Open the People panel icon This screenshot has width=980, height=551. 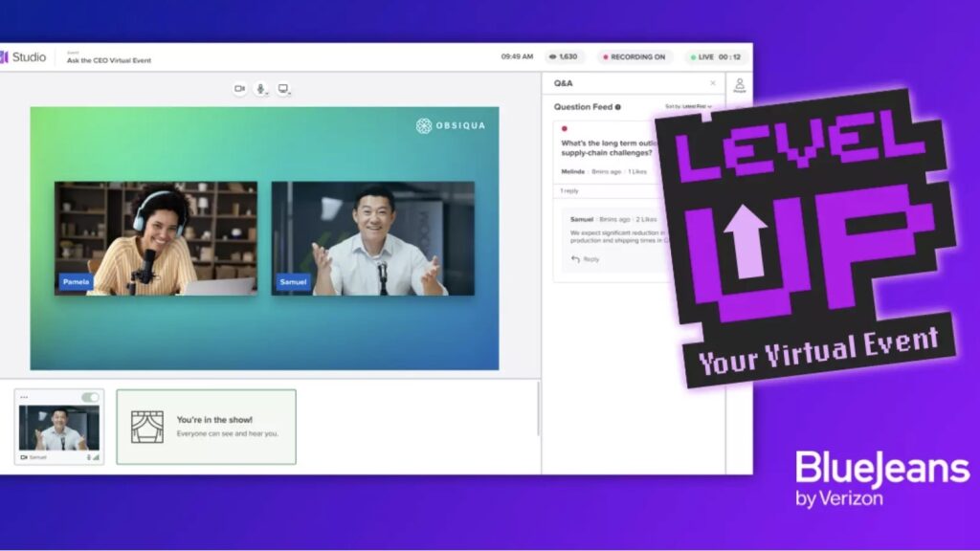click(x=739, y=85)
